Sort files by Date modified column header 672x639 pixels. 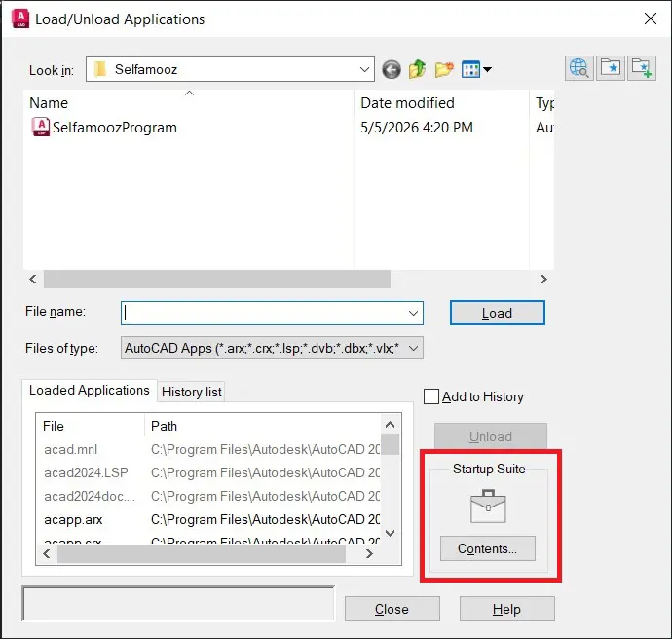pyautogui.click(x=442, y=103)
